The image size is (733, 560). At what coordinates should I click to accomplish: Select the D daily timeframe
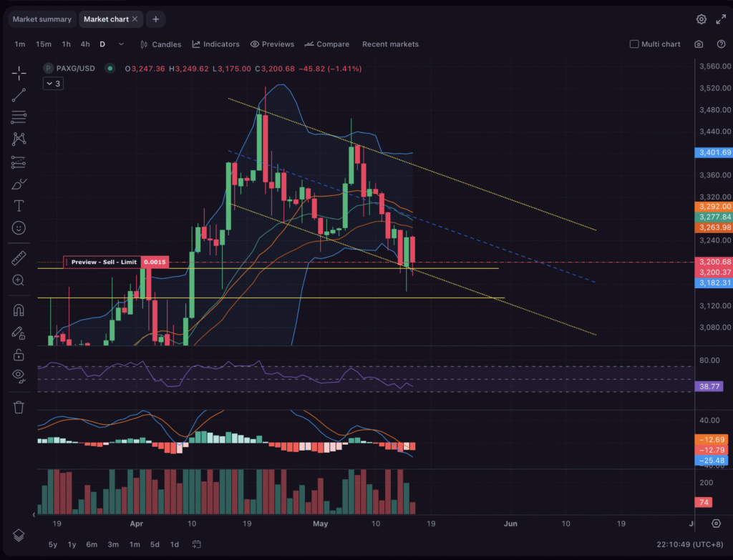click(102, 44)
